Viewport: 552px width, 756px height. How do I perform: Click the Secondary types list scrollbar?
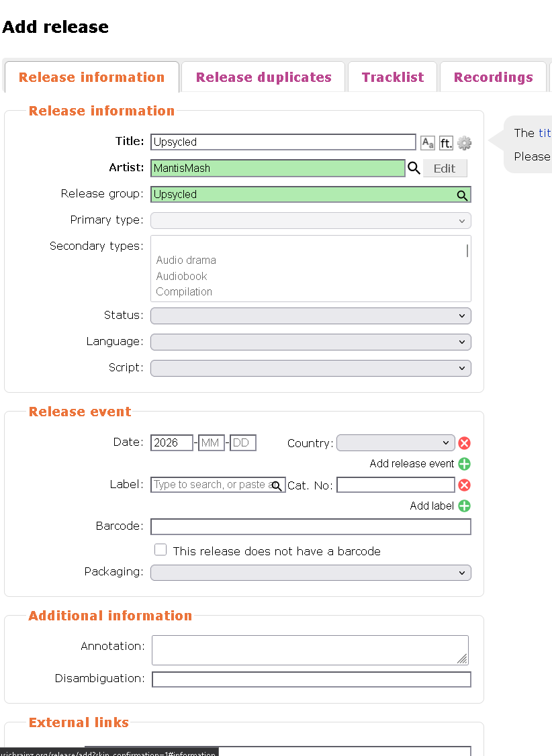click(x=467, y=250)
